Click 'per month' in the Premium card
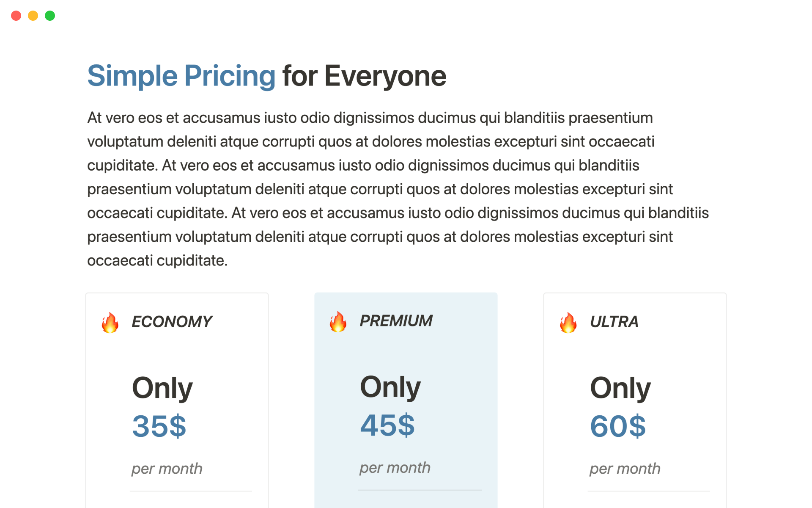The height and width of the screenshot is (508, 812). 395,468
